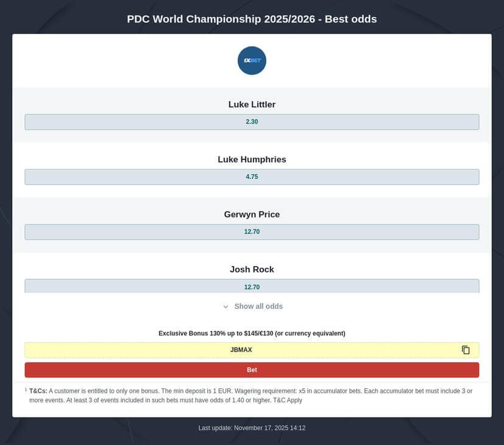The height and width of the screenshot is (445, 504).
Task: Click the Josh Rock player name
Action: point(252,269)
